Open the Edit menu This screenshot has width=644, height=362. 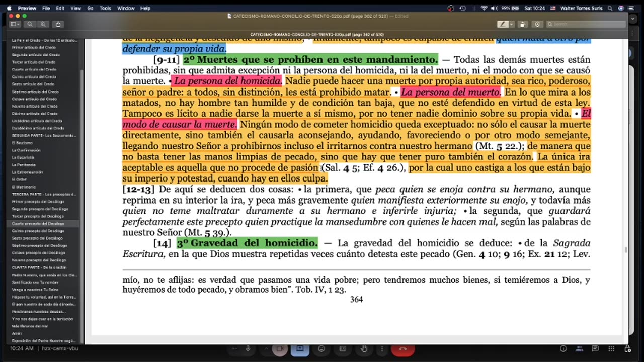tap(60, 8)
